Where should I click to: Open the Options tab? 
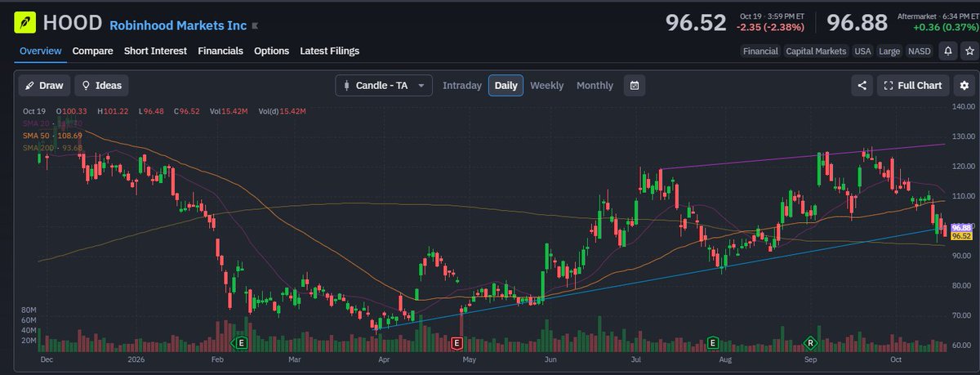coord(272,51)
